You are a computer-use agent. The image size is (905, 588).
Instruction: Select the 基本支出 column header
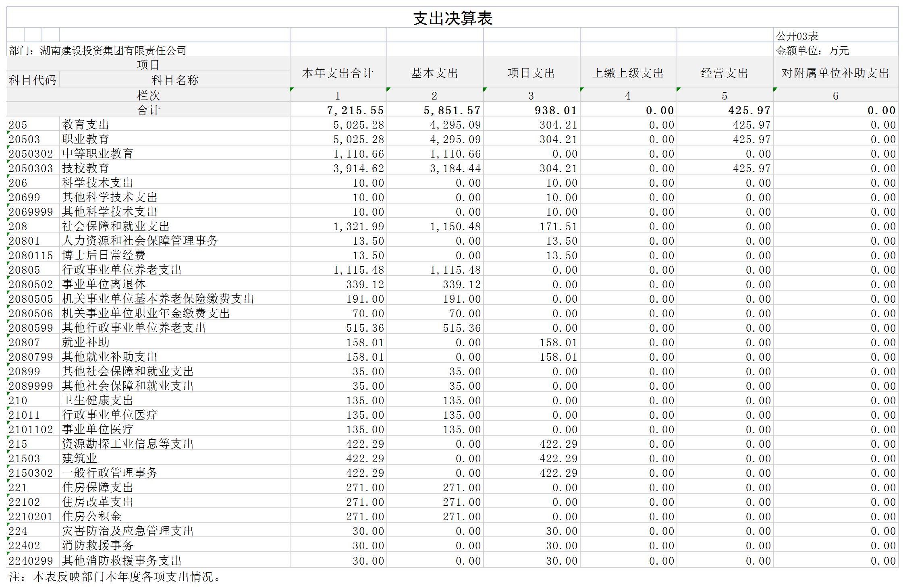[435, 73]
